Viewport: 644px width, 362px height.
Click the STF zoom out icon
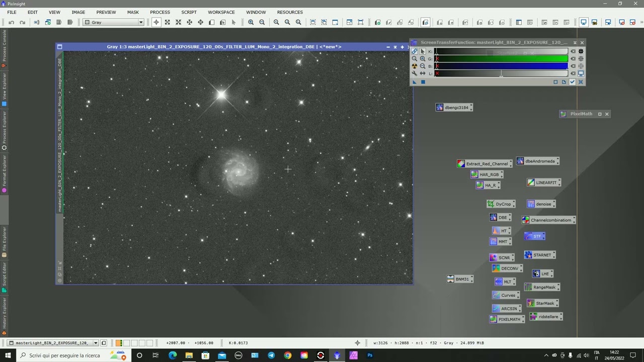point(423,66)
